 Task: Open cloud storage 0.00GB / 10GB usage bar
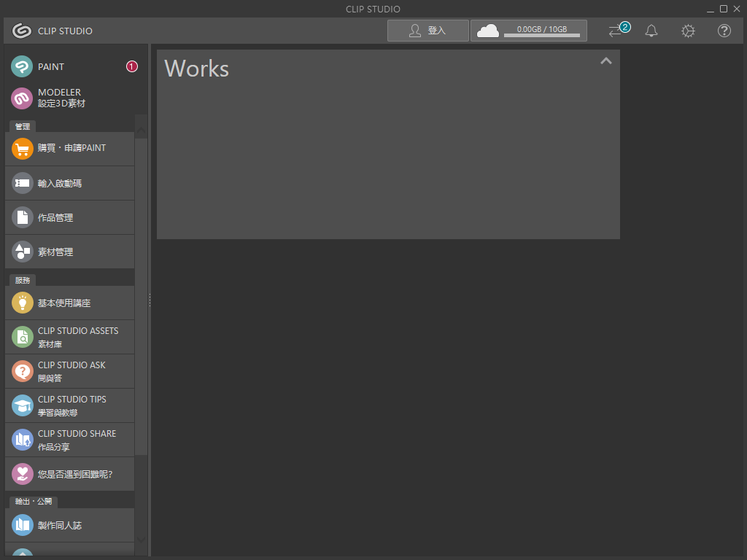[x=529, y=31]
